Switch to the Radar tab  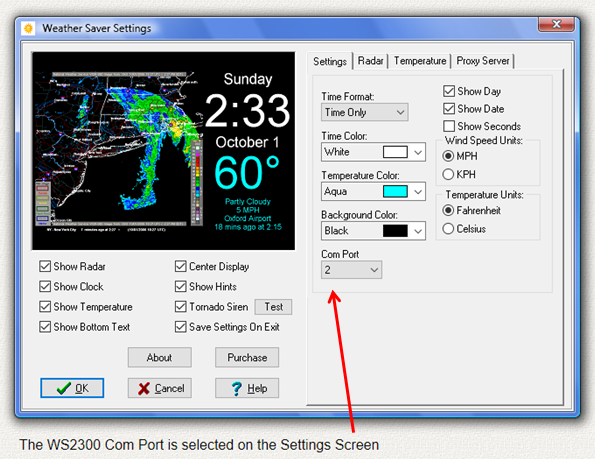(x=370, y=61)
